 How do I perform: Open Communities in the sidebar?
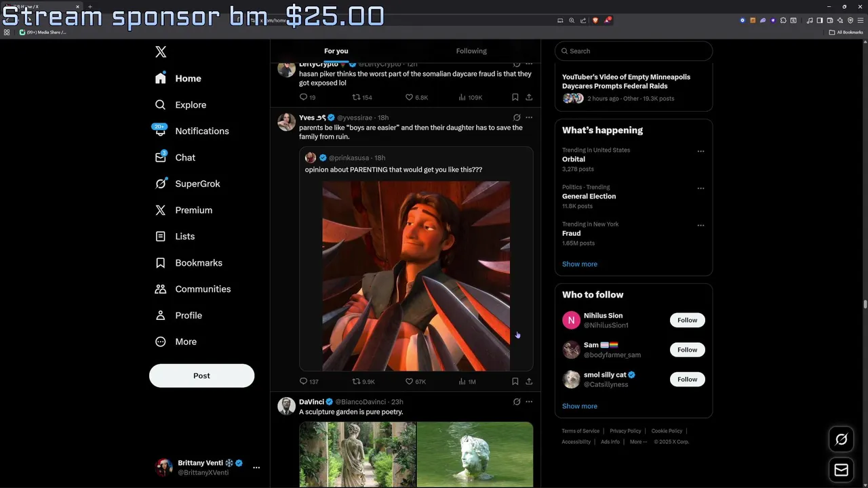[193, 289]
